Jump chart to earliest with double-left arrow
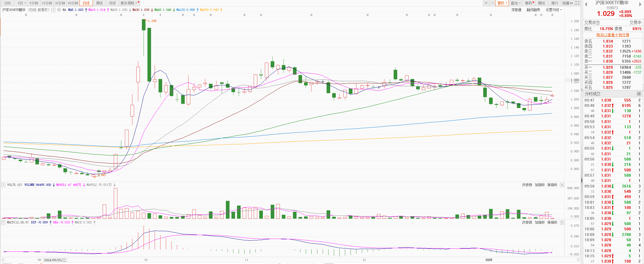Screen dimensions: 644x264 click(3, 260)
